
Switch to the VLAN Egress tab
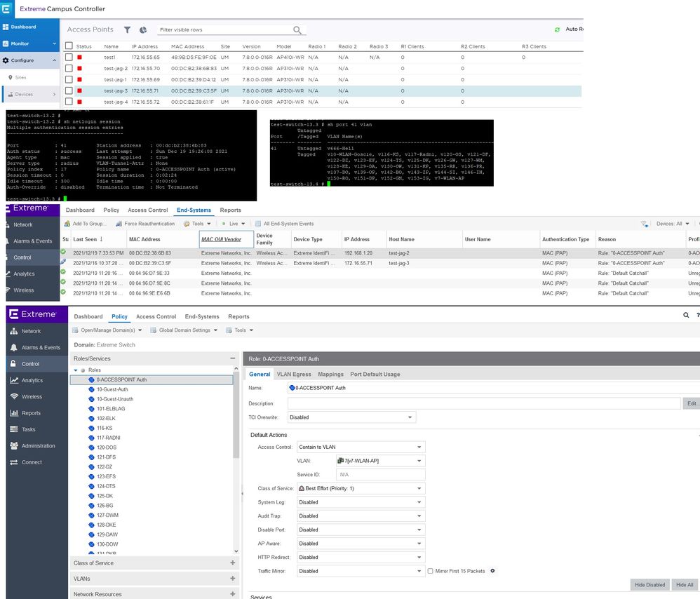tap(294, 374)
